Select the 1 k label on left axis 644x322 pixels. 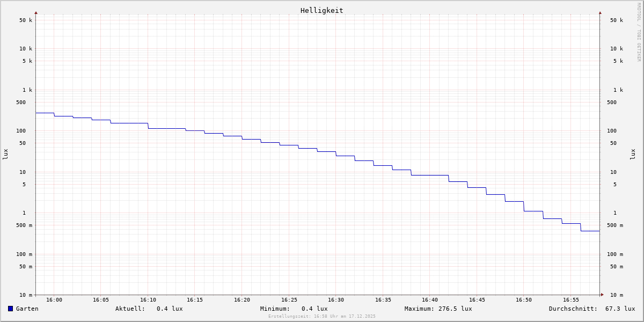coord(27,90)
